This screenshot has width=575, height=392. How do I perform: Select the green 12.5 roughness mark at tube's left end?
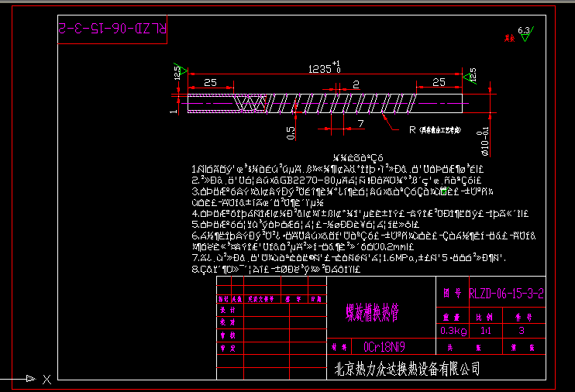click(x=179, y=71)
